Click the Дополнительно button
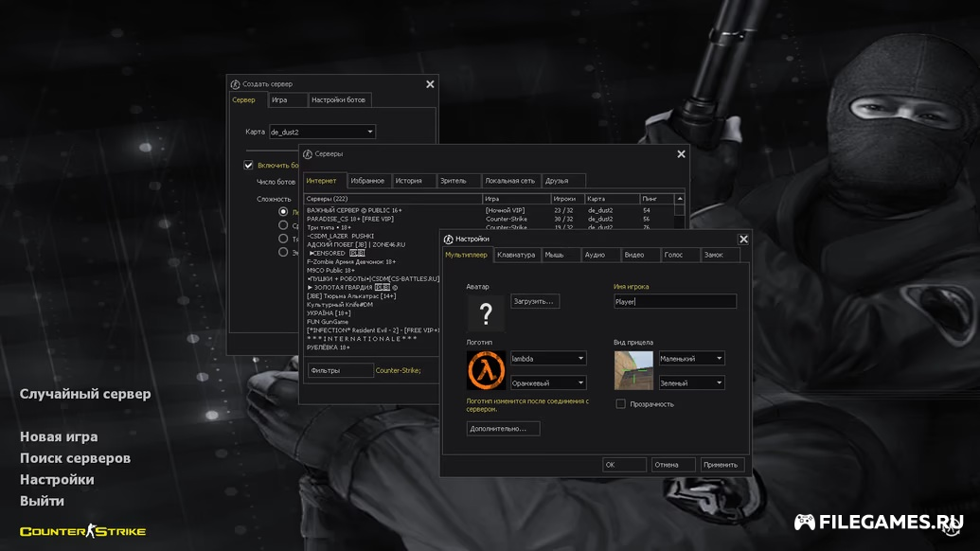Screen dimensions: 980x551 [x=503, y=429]
